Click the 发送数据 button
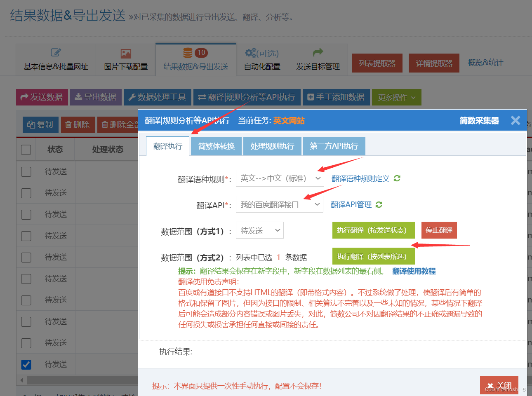532x396 pixels. click(42, 97)
